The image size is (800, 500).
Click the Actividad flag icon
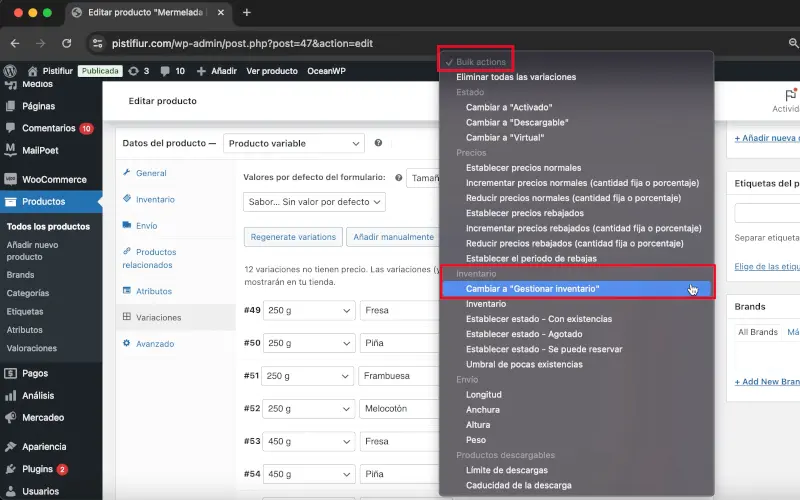[x=791, y=95]
